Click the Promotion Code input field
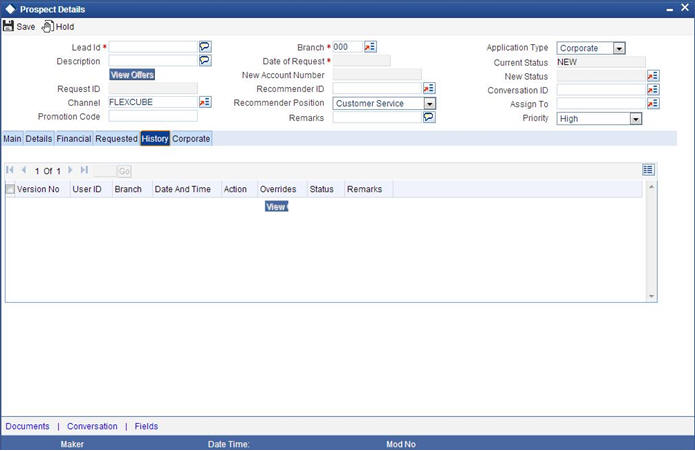 [x=153, y=116]
